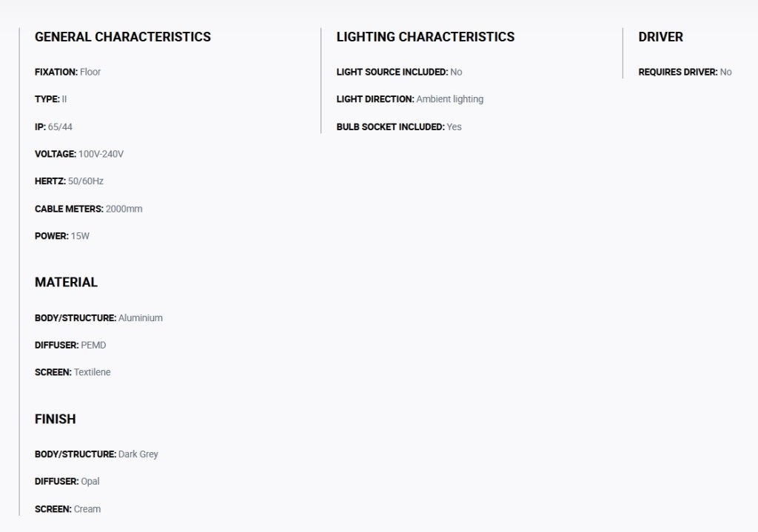This screenshot has height=532, width=758.
Task: Click the Material section heading
Action: 66,282
